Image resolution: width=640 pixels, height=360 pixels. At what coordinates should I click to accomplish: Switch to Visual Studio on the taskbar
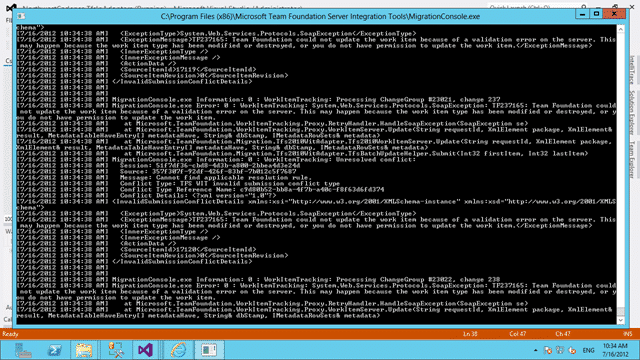(x=145, y=350)
